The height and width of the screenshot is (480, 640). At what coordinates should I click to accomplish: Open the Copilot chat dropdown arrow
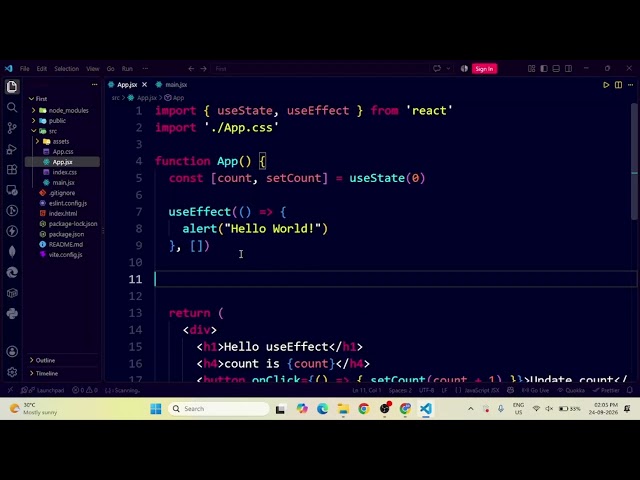[x=448, y=69]
